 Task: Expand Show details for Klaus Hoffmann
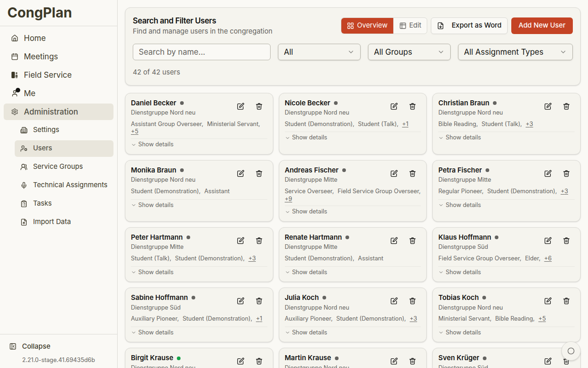(460, 272)
